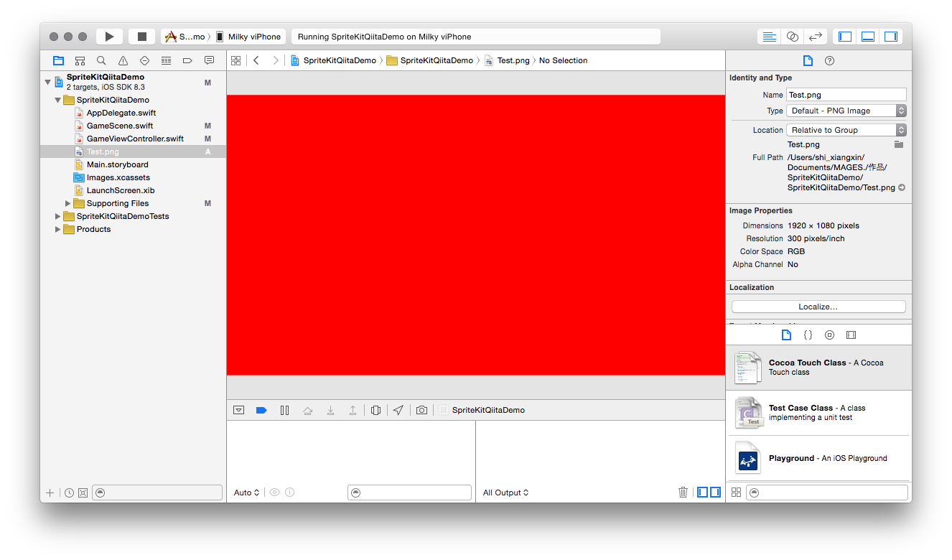This screenshot has height=560, width=952.
Task: Open the Breakpoint navigator
Action: 187,60
